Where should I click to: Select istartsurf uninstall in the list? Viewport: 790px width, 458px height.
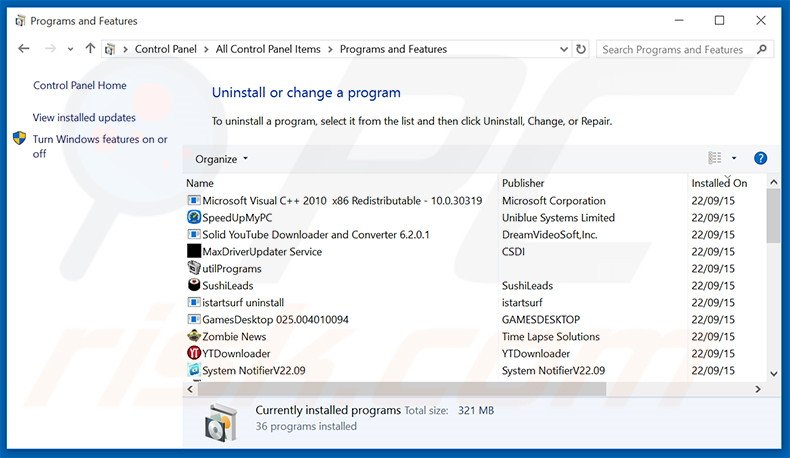point(243,302)
